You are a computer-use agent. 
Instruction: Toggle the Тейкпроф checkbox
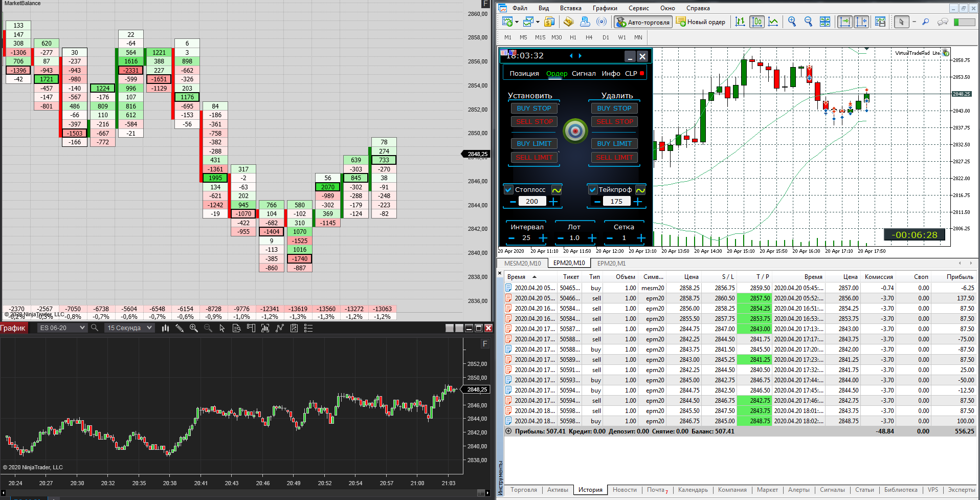point(593,189)
